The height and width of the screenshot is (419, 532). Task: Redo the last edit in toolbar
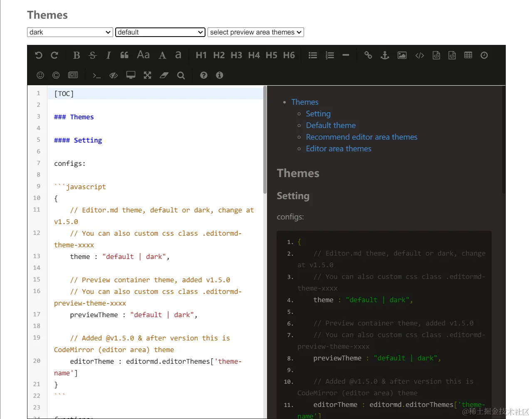point(54,55)
